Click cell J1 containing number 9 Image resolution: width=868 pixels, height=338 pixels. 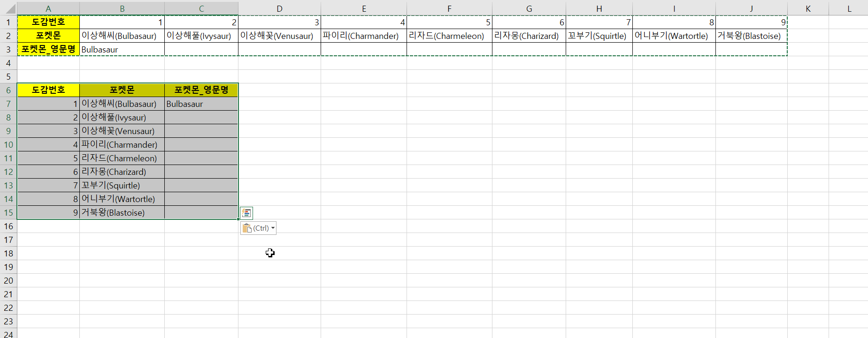click(751, 22)
